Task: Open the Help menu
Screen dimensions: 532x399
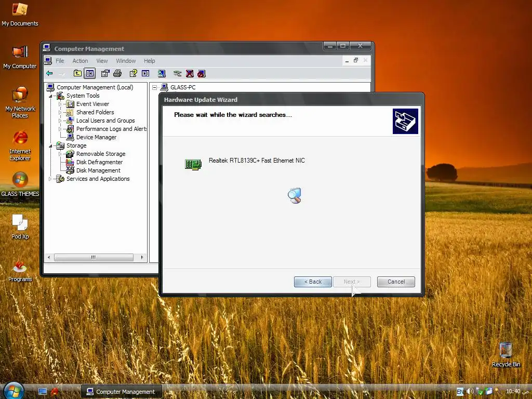Action: click(x=149, y=61)
